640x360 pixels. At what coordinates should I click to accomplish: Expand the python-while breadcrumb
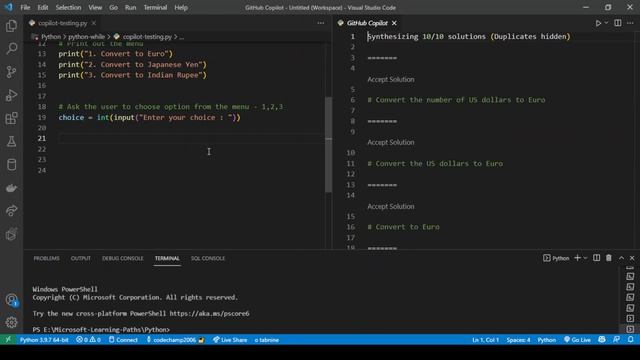point(86,37)
